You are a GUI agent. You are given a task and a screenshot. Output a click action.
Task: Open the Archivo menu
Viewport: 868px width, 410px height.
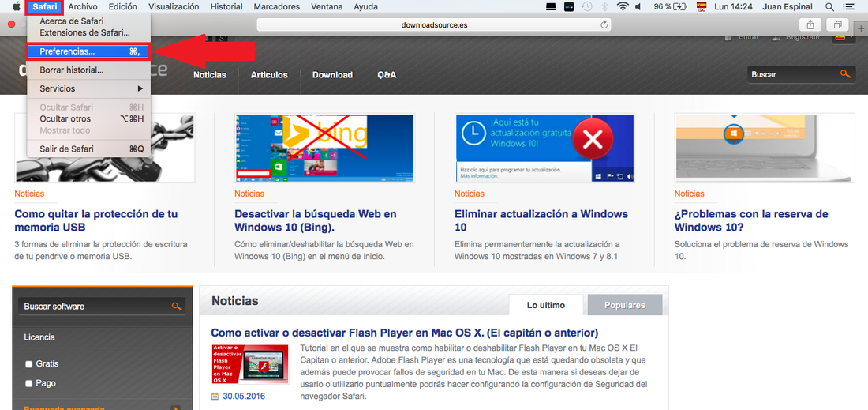pos(83,6)
